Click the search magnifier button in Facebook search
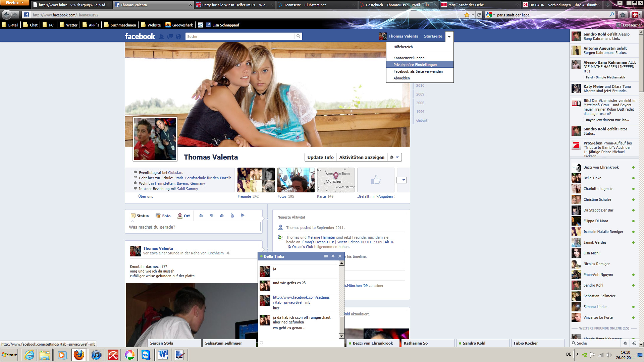Screen dimensions: 644x362 [x=298, y=36]
